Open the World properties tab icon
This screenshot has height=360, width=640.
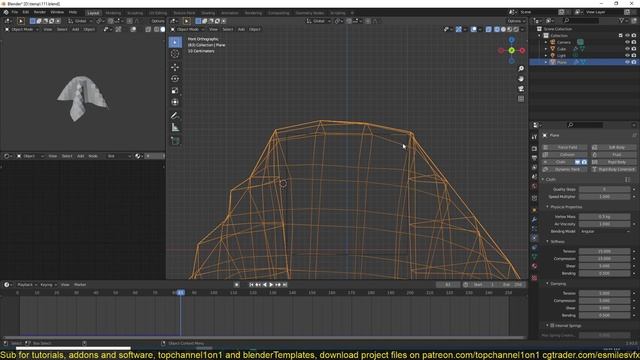pyautogui.click(x=534, y=187)
